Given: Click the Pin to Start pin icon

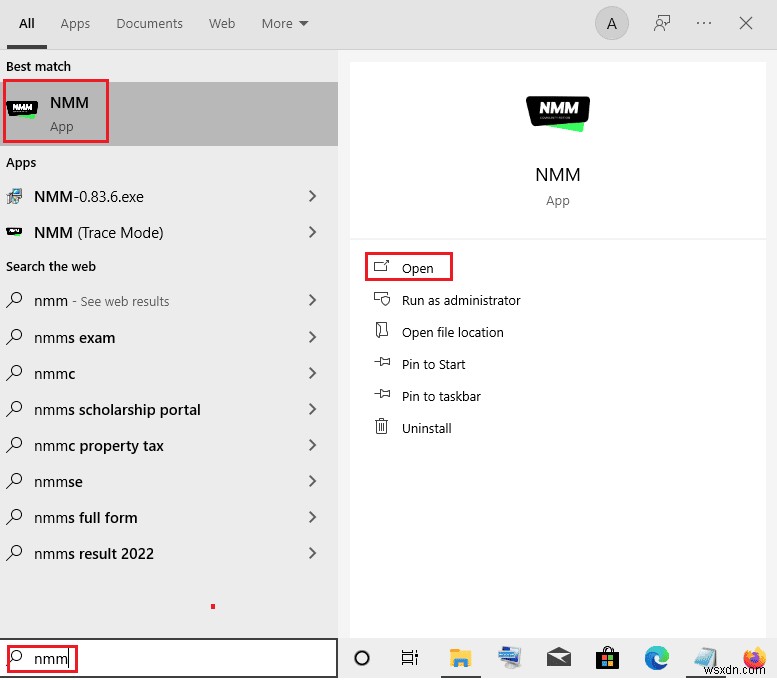Looking at the screenshot, I should tap(382, 362).
